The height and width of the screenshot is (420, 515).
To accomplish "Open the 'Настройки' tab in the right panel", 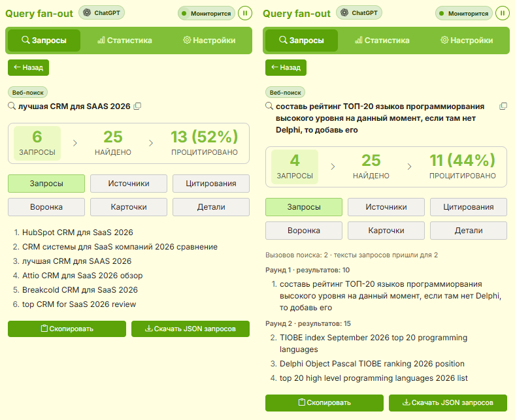I will point(467,40).
